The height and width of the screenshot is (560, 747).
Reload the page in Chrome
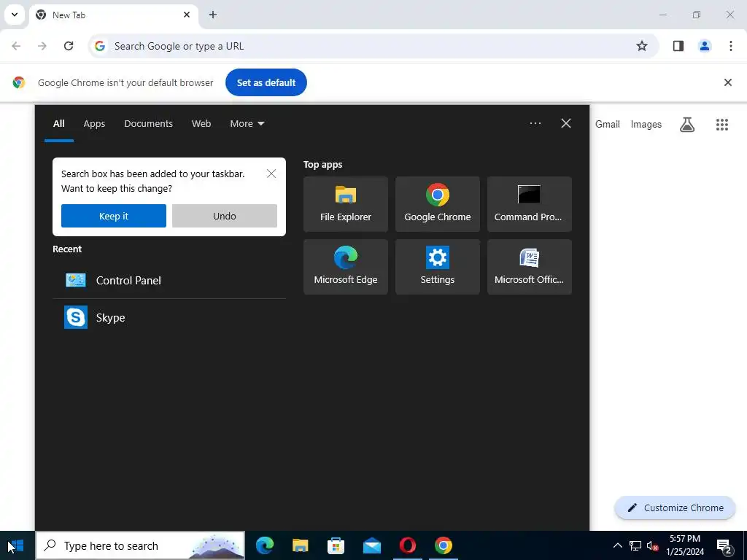[x=69, y=46]
